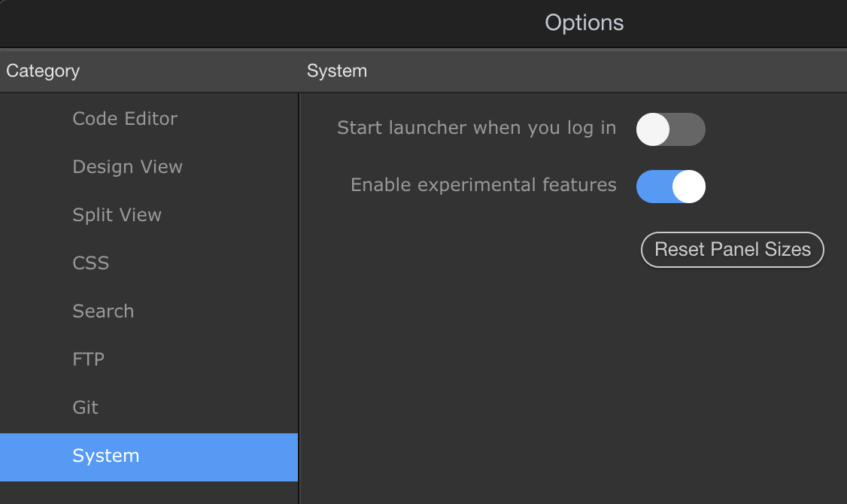Open the Code Editor category
This screenshot has height=504, width=847.
pyautogui.click(x=125, y=119)
